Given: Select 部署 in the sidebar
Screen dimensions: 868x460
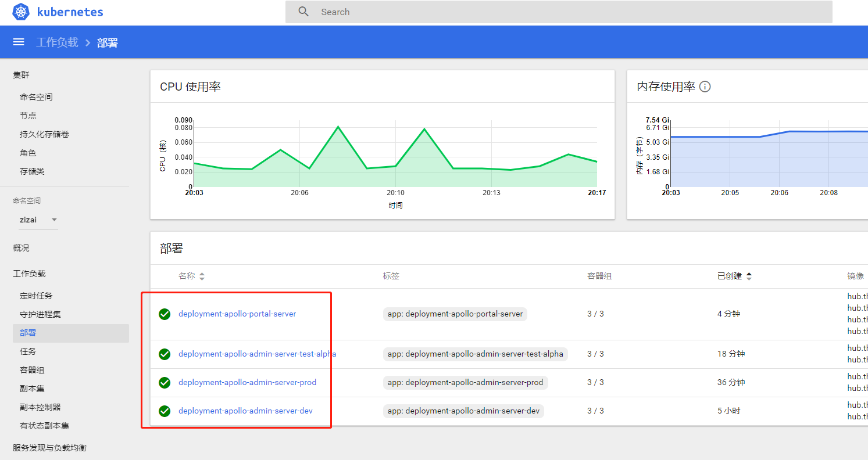Looking at the screenshot, I should click(71, 333).
